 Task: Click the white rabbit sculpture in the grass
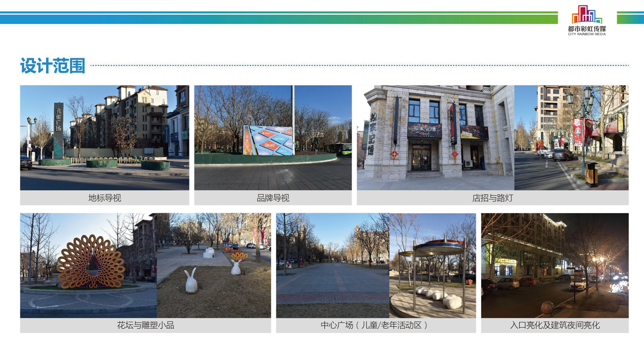(x=191, y=281)
